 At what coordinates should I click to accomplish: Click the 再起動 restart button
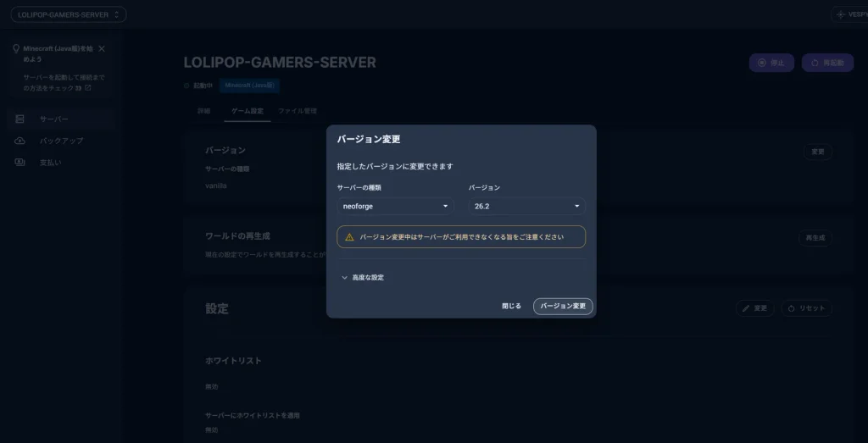pos(827,63)
